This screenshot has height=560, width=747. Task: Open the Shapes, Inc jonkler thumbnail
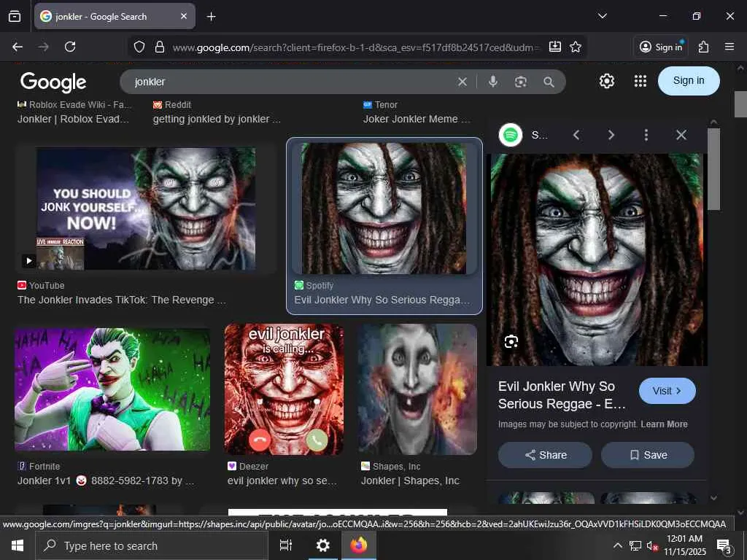[417, 389]
